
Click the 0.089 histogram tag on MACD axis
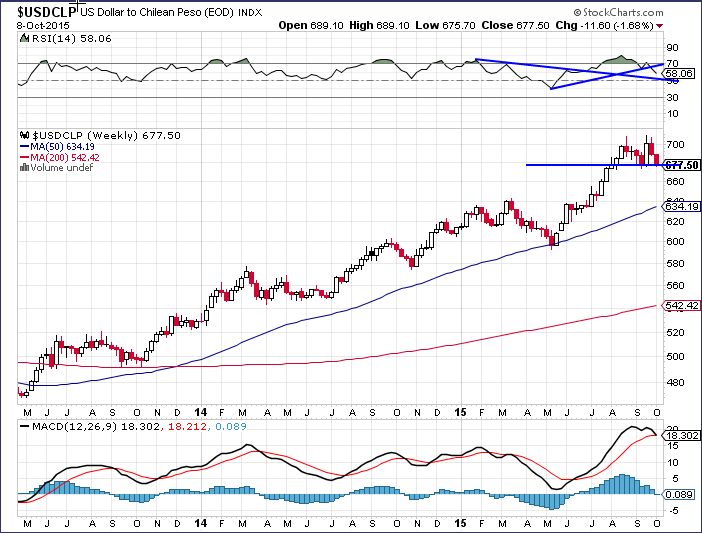pyautogui.click(x=680, y=495)
